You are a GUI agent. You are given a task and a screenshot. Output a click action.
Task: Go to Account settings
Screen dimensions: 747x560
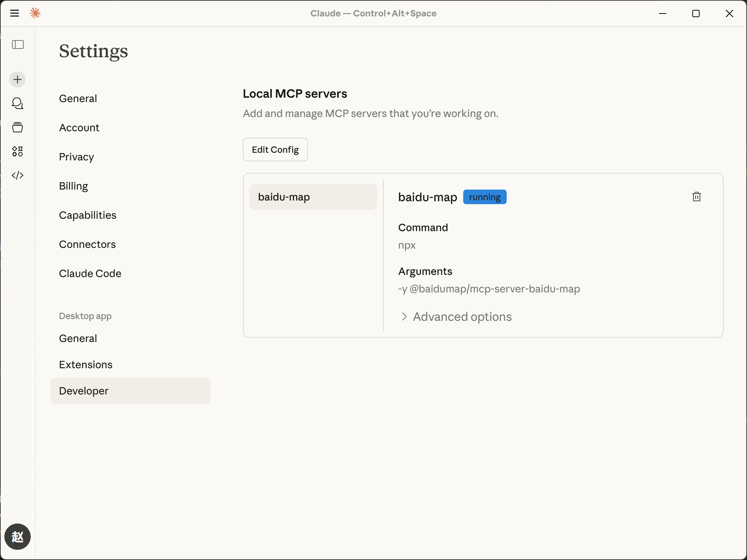(79, 128)
